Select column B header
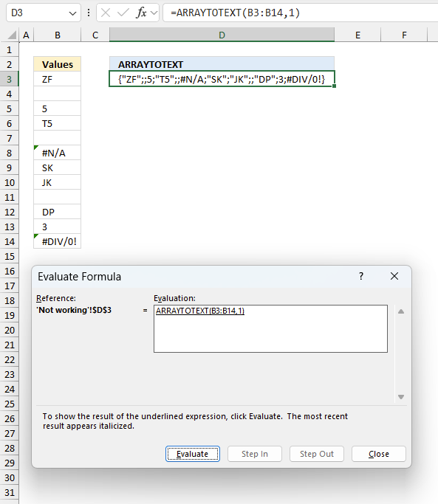Image resolution: width=438 pixels, height=504 pixels. point(58,35)
